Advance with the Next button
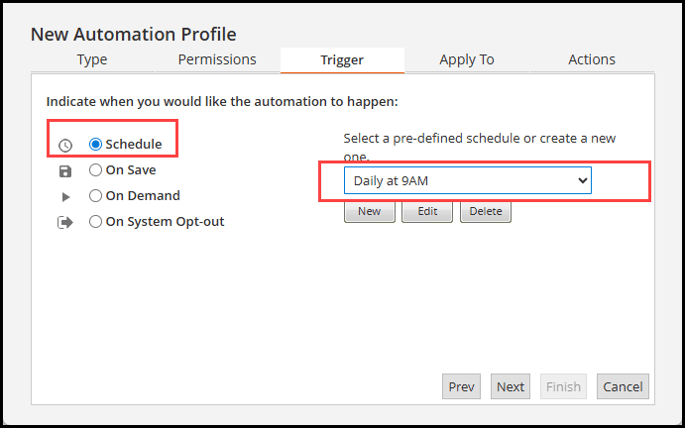Image resolution: width=685 pixels, height=428 pixels. pos(510,387)
